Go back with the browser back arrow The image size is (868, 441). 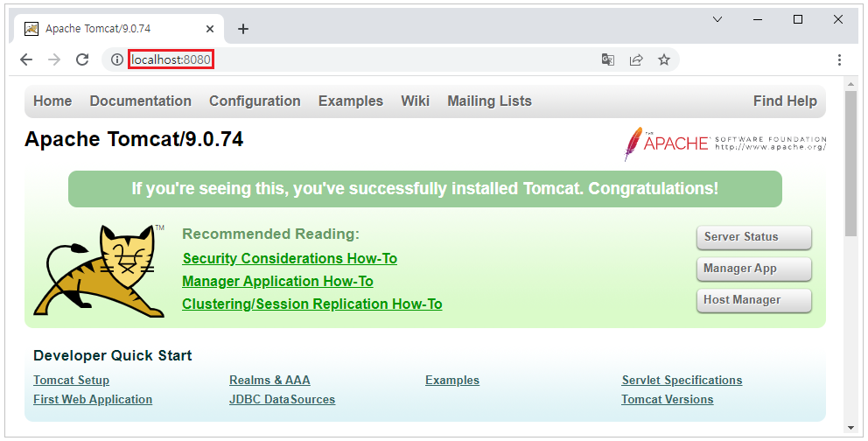[26, 59]
